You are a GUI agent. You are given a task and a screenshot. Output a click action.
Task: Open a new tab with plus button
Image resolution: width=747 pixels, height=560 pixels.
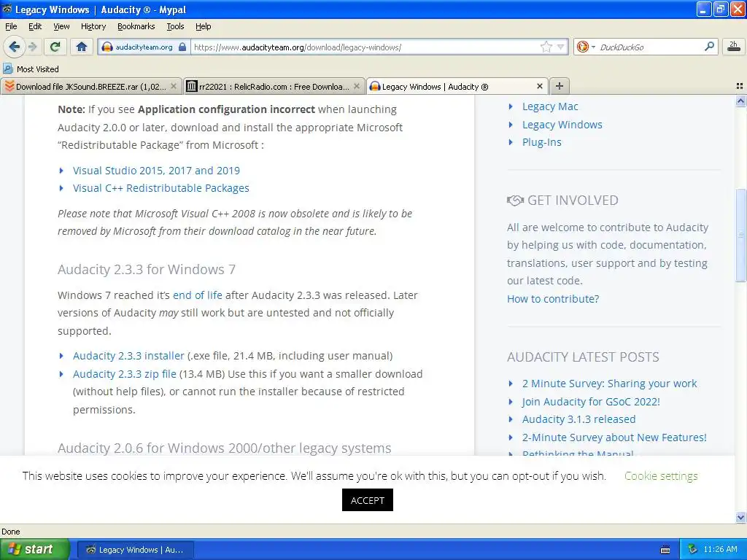tap(560, 86)
